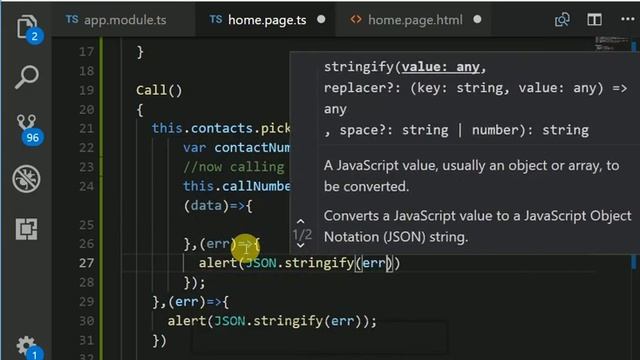640x360 pixels.
Task: Click 'value: any' parameter in hint
Action: [440, 67]
